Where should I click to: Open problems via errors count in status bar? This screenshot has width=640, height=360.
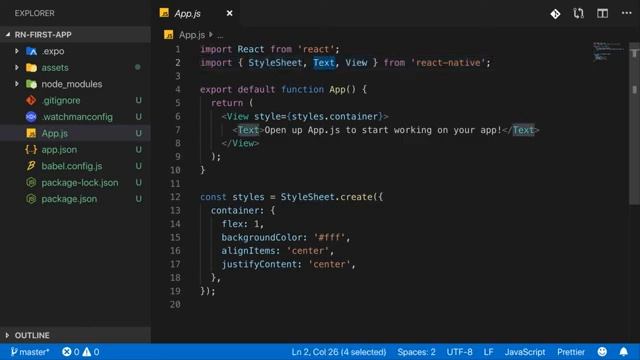pyautogui.click(x=71, y=352)
